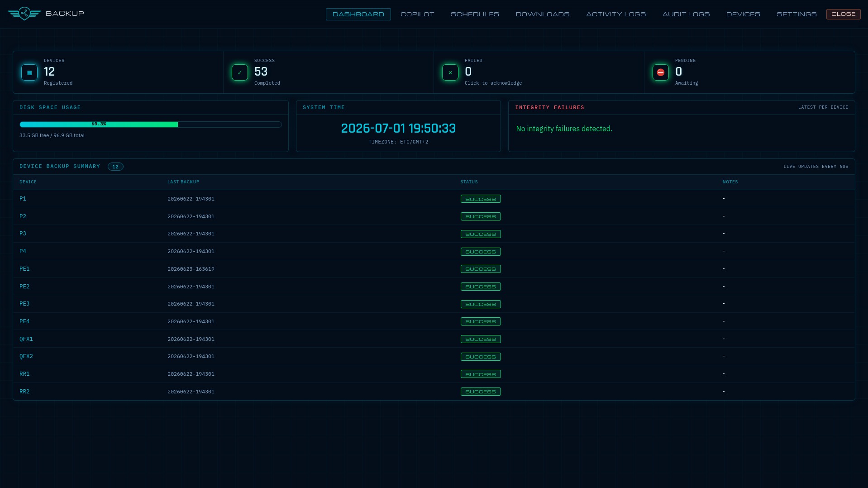This screenshot has height=488, width=868.
Task: Switch to the Copilot tab
Action: (417, 14)
